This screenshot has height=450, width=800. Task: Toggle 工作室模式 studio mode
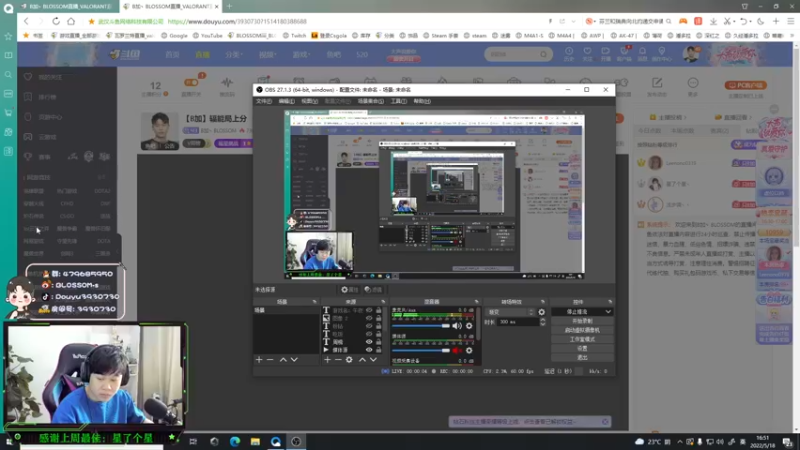click(582, 339)
